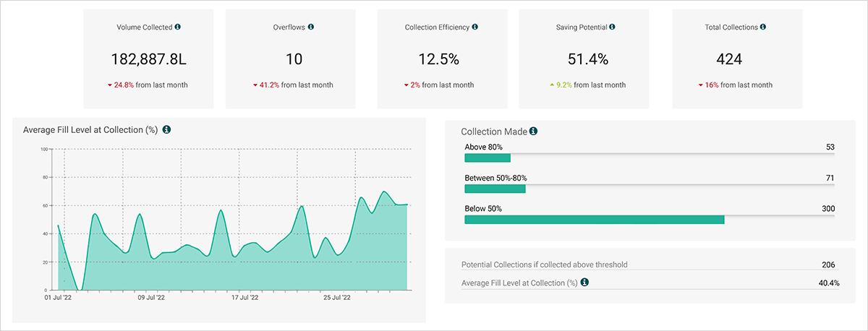Click the green up arrow under Saving Potential
The width and height of the screenshot is (868, 331).
tap(552, 85)
